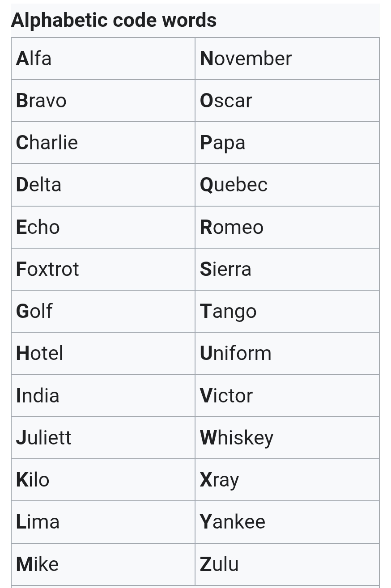
Task: Select the Echo code word
Action: [38, 227]
